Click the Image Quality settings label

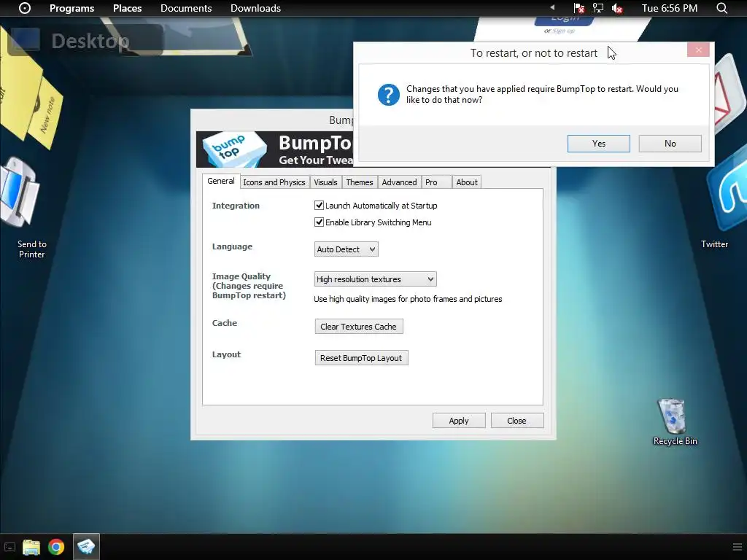pos(249,286)
